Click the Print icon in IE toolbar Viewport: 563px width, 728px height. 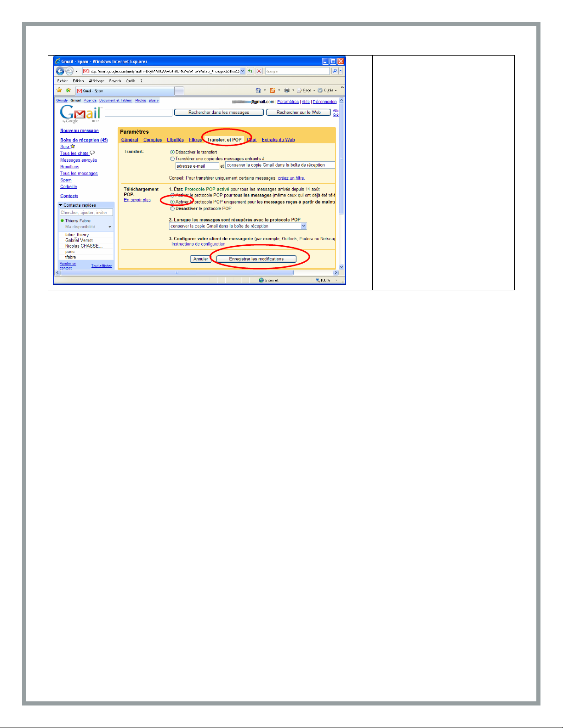tap(287, 90)
